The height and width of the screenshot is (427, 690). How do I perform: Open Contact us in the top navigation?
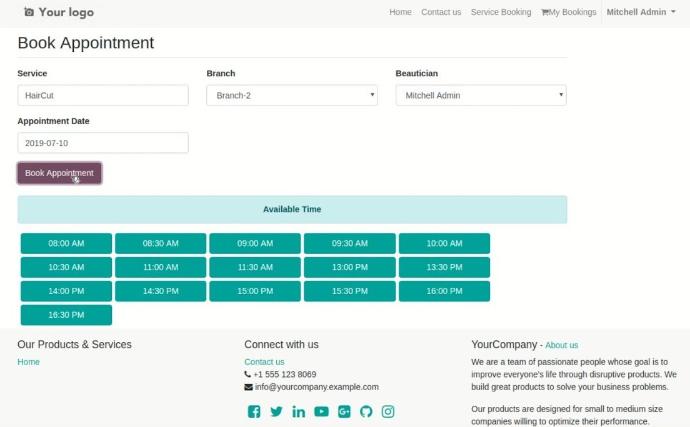pos(441,12)
